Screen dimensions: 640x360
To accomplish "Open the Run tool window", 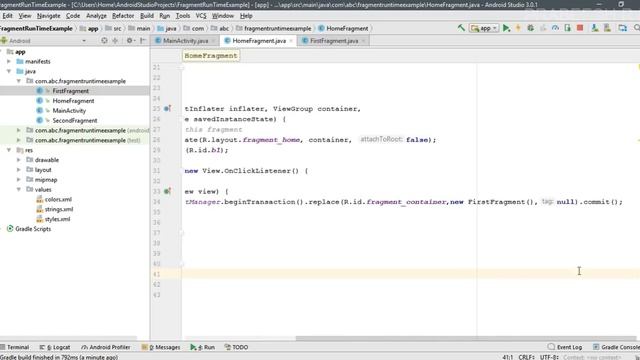I will pyautogui.click(x=203, y=347).
